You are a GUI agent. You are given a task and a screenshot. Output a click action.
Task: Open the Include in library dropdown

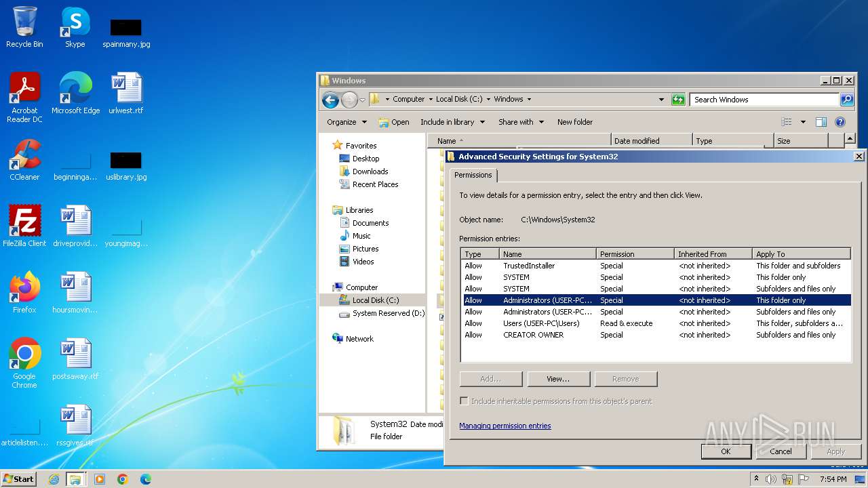point(452,122)
